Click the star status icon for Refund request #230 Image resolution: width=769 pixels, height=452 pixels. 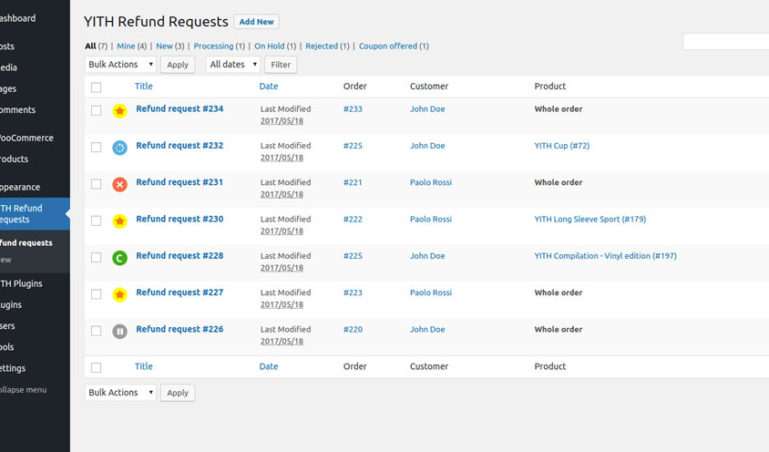click(120, 221)
